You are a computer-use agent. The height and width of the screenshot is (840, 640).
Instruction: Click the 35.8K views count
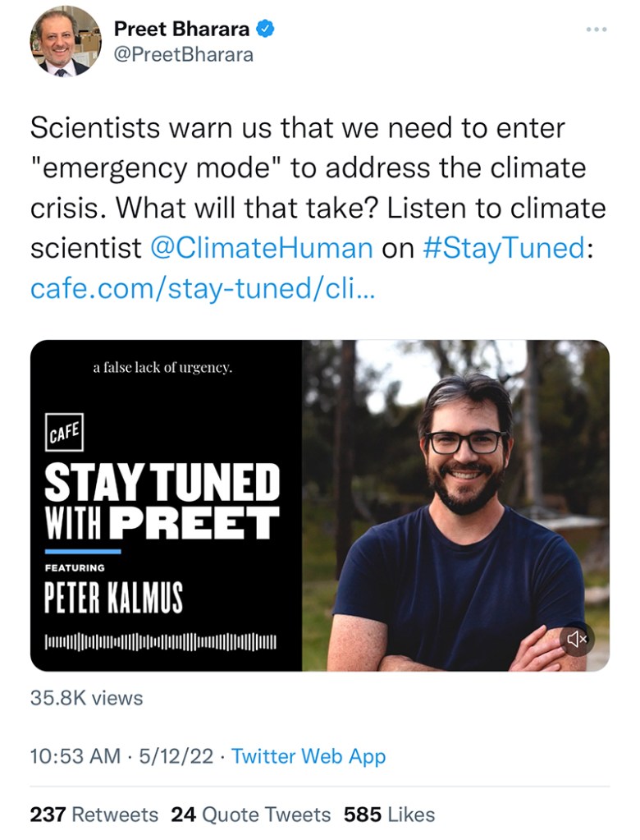(86, 698)
